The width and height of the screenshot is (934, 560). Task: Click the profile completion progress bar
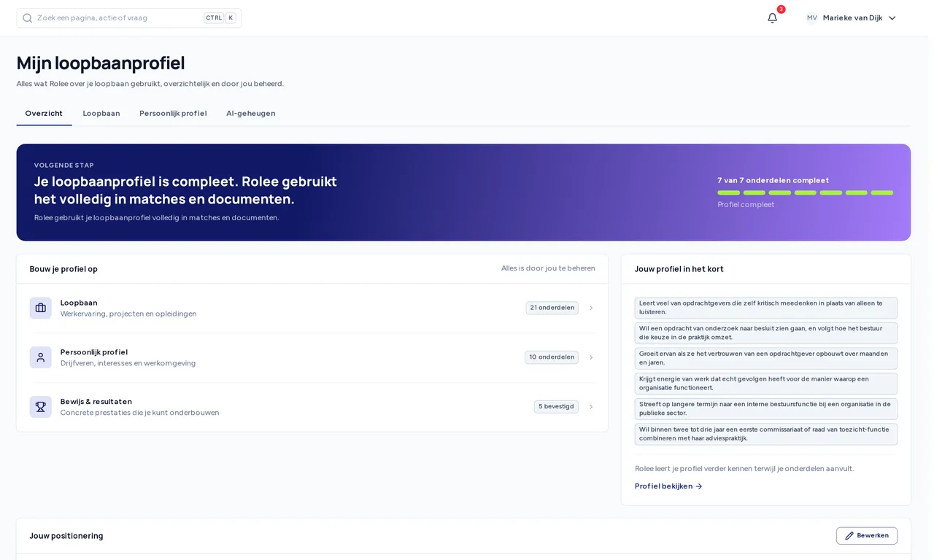click(x=805, y=192)
